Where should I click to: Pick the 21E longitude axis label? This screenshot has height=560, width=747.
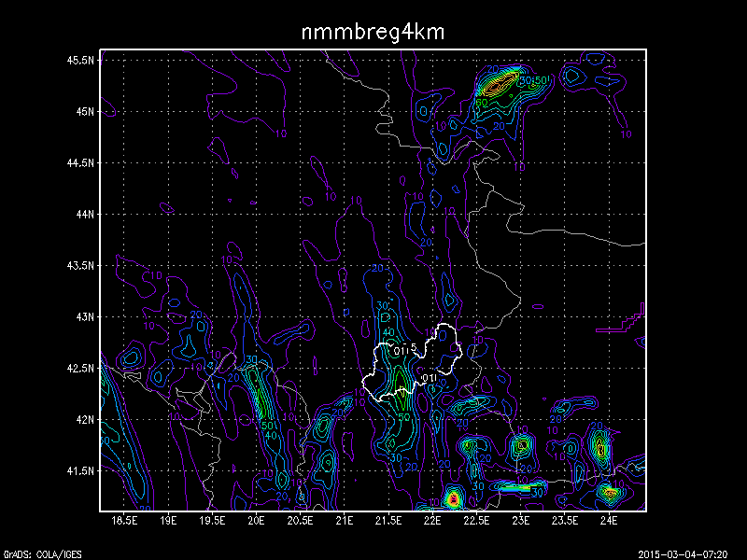(x=345, y=521)
